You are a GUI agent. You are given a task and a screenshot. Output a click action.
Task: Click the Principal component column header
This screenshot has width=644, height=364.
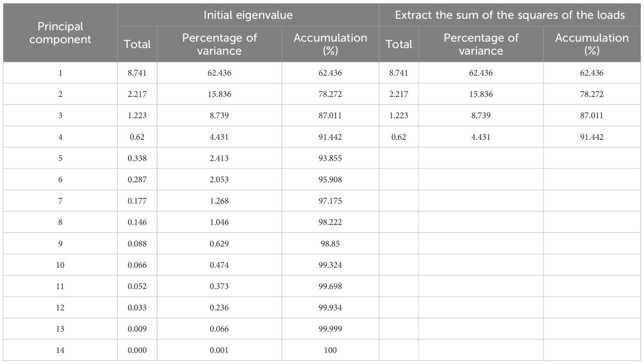pos(60,33)
